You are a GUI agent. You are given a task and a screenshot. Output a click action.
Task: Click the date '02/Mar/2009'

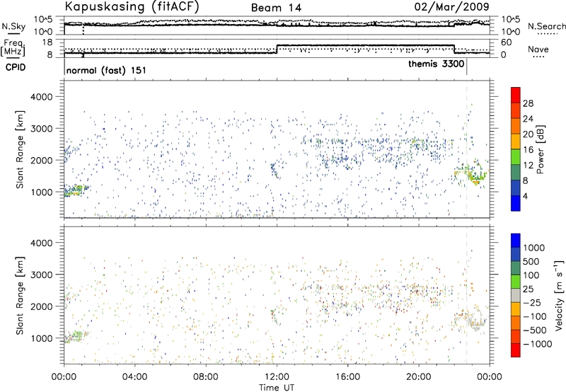pos(451,6)
